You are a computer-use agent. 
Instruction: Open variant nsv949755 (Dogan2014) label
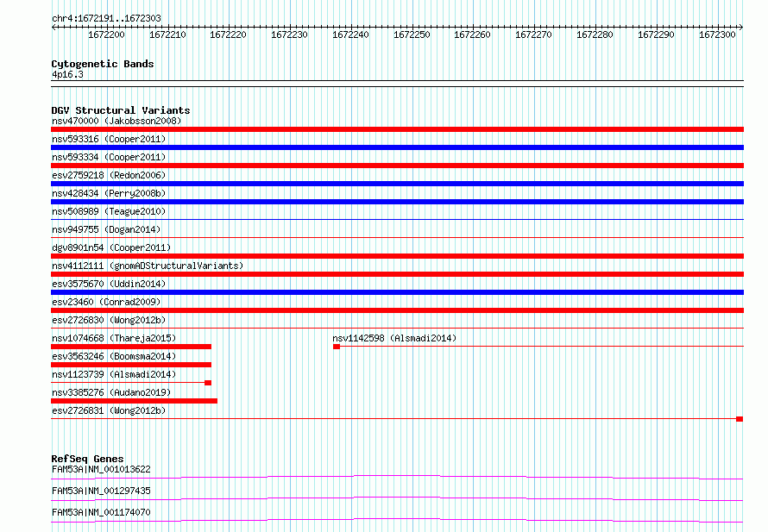(106, 229)
